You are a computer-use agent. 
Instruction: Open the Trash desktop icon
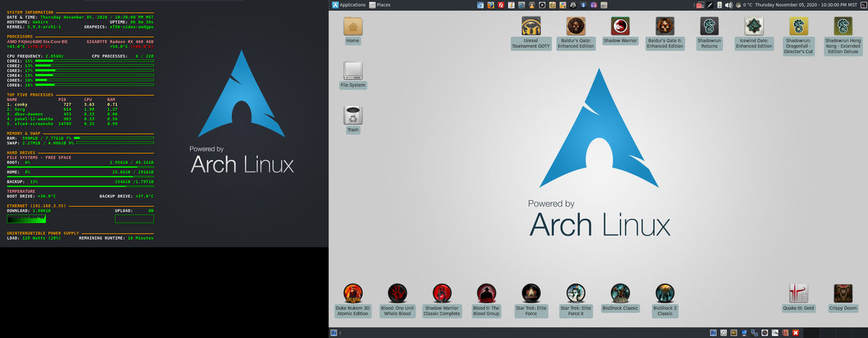coord(353,119)
